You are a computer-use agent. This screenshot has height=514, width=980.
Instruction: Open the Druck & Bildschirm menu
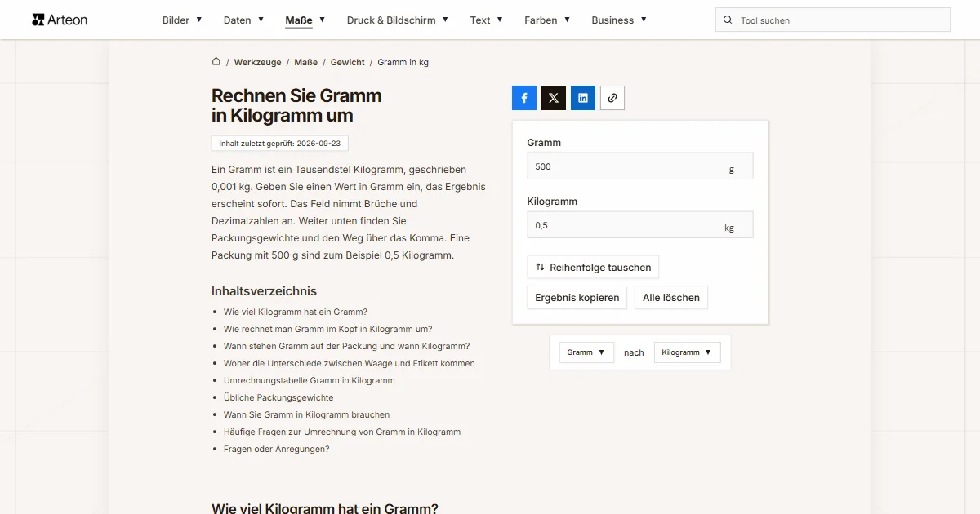[x=398, y=20]
